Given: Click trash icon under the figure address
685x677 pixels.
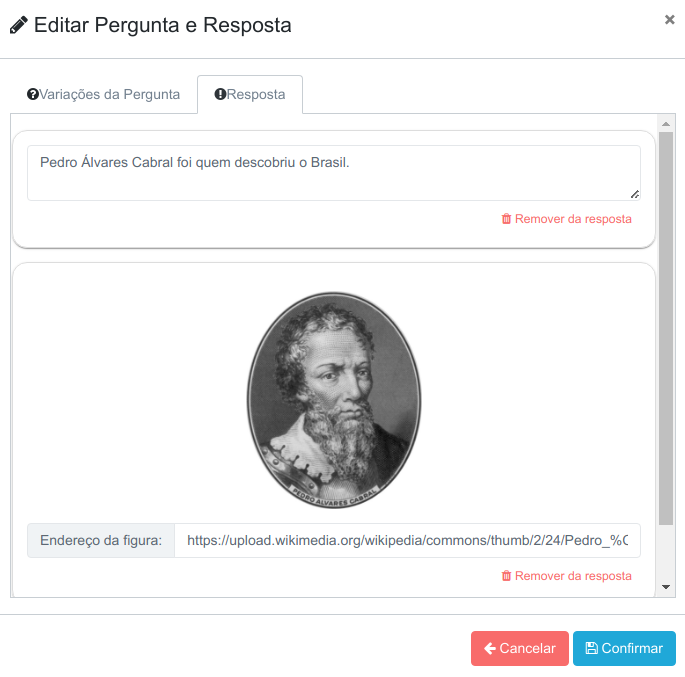Looking at the screenshot, I should [x=506, y=576].
